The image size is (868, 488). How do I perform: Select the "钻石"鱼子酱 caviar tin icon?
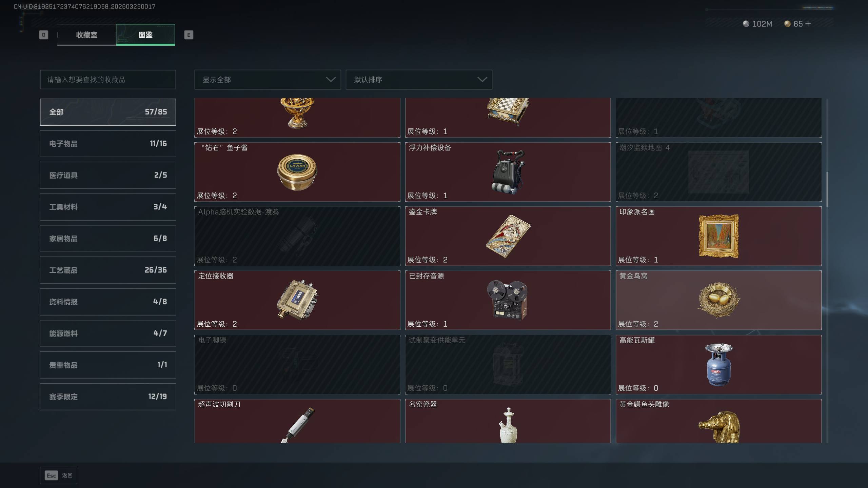(297, 172)
